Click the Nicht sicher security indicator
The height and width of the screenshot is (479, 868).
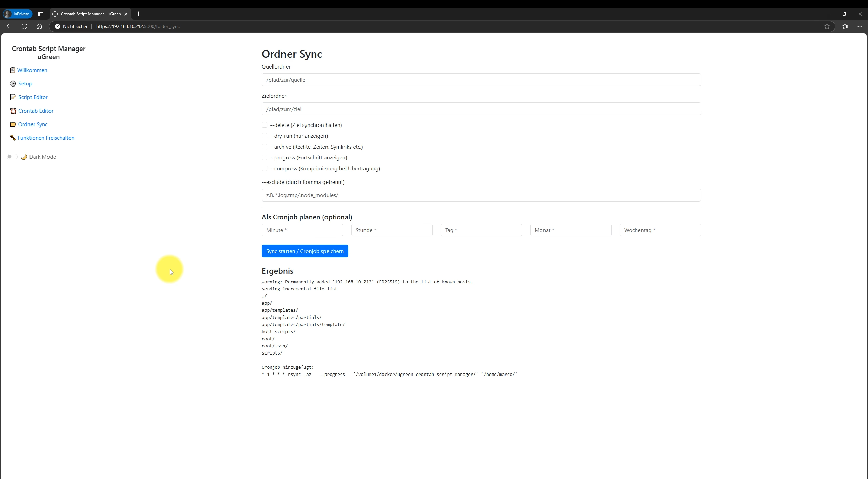coord(72,26)
